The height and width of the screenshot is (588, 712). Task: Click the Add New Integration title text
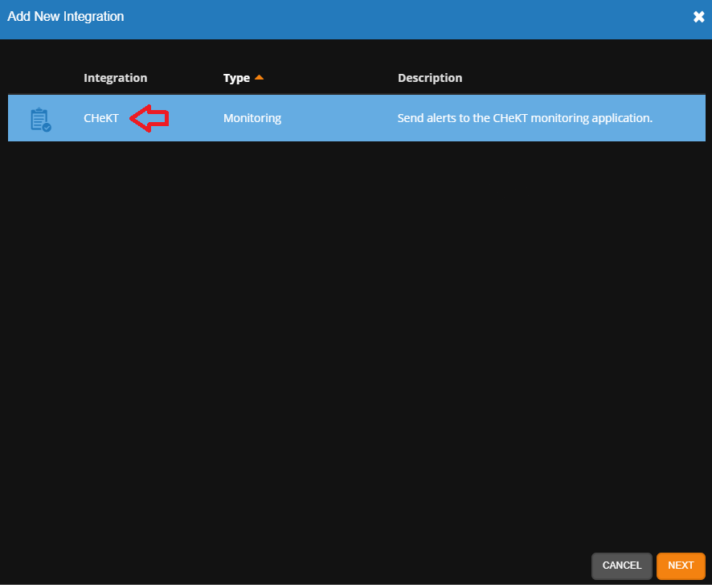point(66,16)
